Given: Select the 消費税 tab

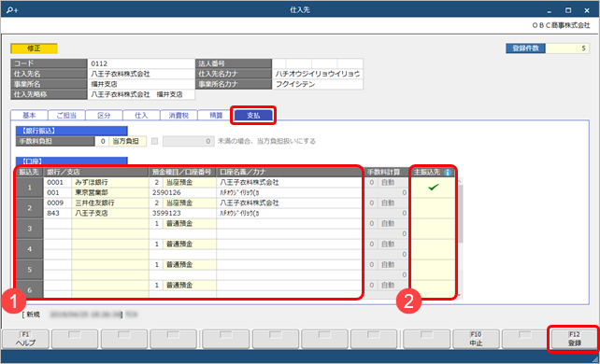Looking at the screenshot, I should (179, 116).
